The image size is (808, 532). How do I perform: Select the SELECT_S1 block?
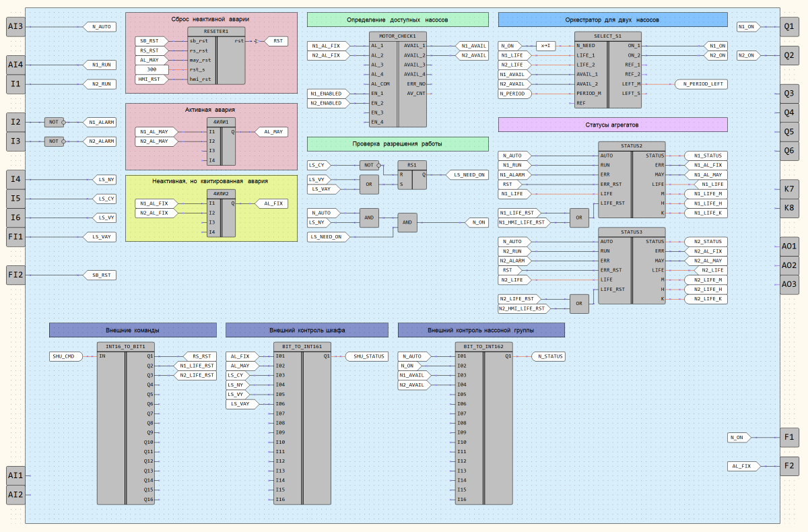pos(607,69)
